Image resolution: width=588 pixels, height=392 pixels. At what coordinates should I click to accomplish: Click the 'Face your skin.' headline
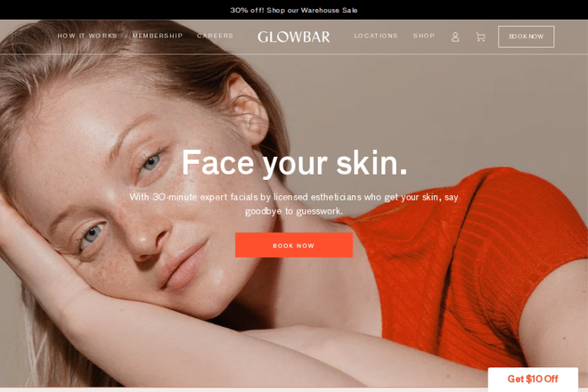(x=294, y=163)
